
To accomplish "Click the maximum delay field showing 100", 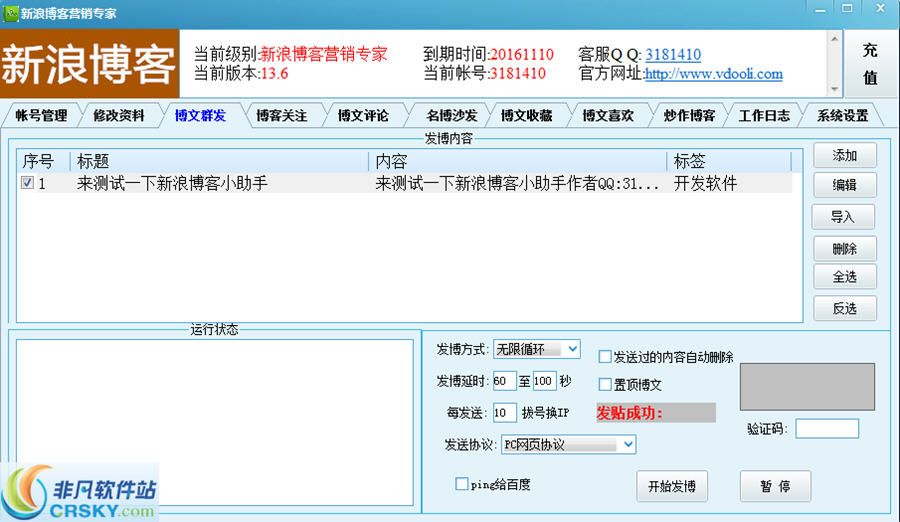I will point(544,381).
